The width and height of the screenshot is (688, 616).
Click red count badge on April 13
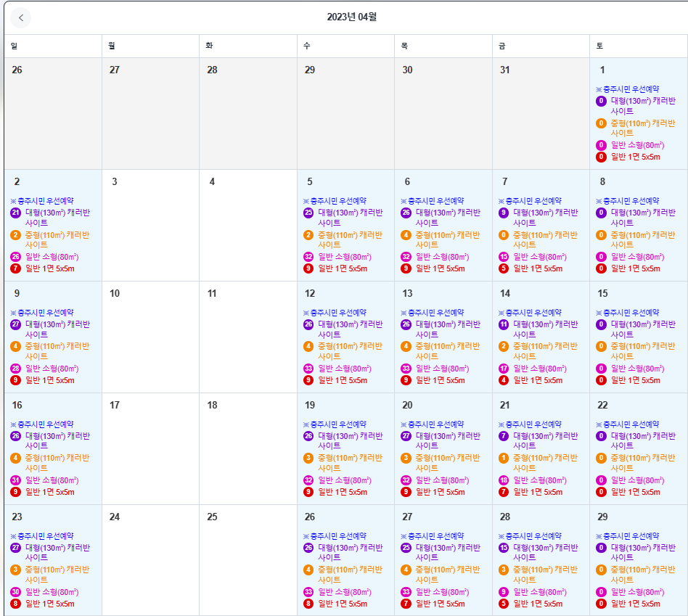[406, 380]
